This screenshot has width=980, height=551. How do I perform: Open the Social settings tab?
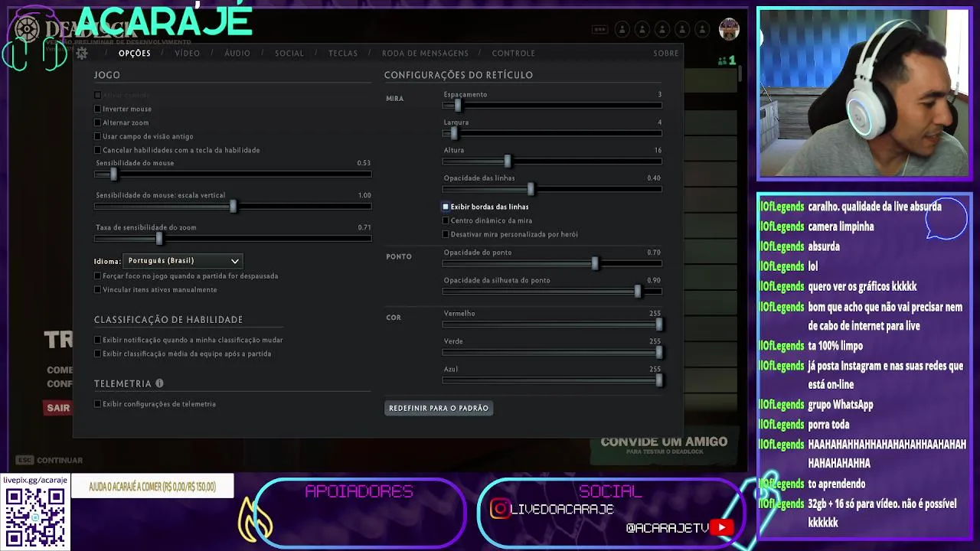tap(289, 54)
